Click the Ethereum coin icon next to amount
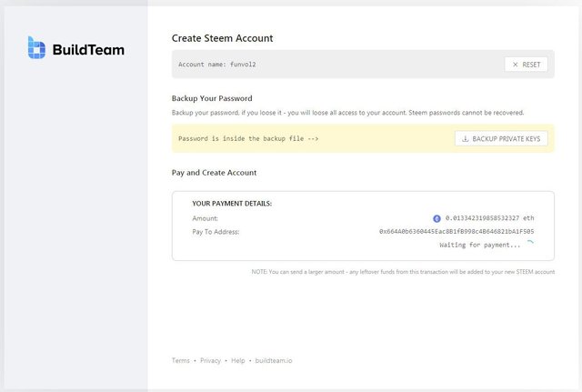Viewport: 582px width, 392px height. tap(436, 218)
